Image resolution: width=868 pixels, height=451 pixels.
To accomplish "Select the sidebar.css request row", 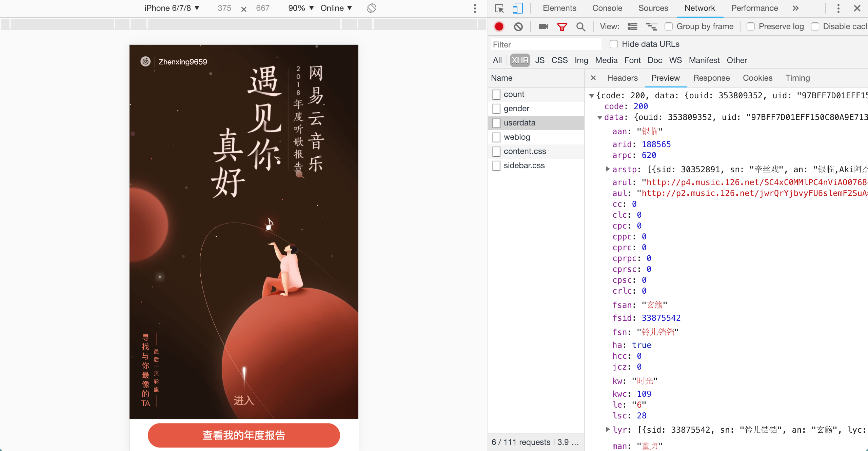I will tap(536, 165).
